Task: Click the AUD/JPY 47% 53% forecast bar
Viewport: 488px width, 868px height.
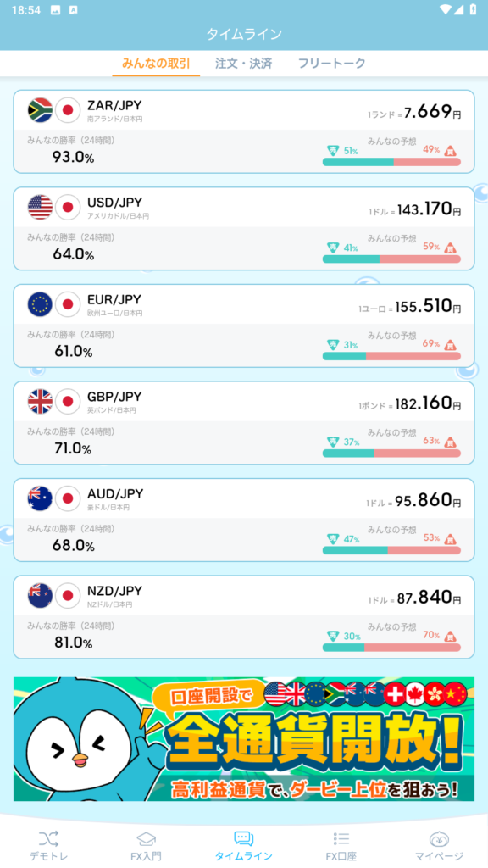Action: (x=391, y=550)
